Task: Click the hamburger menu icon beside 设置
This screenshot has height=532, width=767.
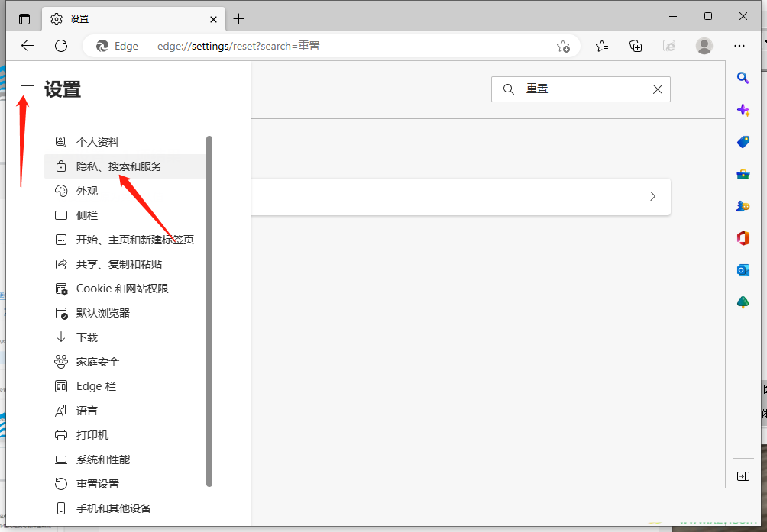Action: [28, 89]
